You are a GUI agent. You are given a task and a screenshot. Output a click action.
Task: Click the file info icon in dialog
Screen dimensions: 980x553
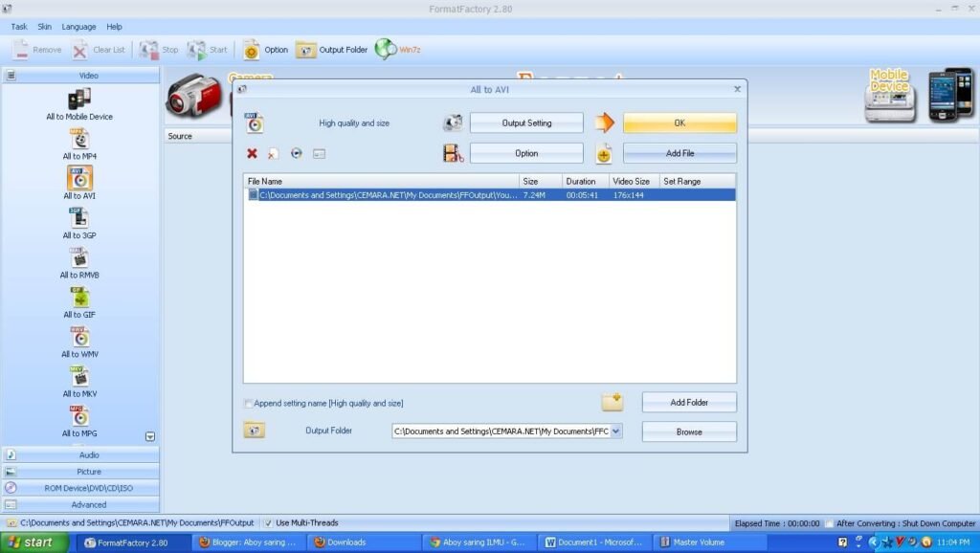pyautogui.click(x=319, y=153)
